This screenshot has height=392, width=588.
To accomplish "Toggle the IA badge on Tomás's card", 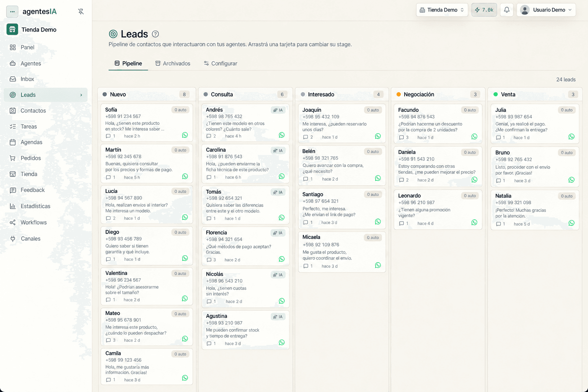I will click(x=278, y=192).
